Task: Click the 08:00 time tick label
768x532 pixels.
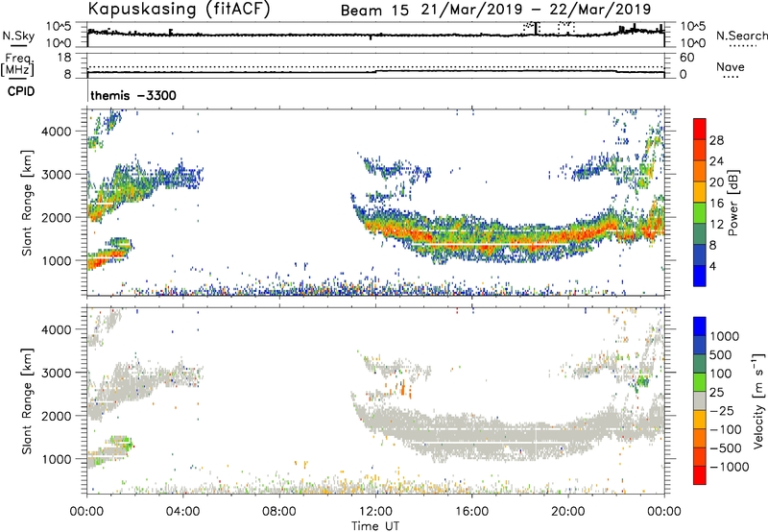Action: pyautogui.click(x=279, y=512)
